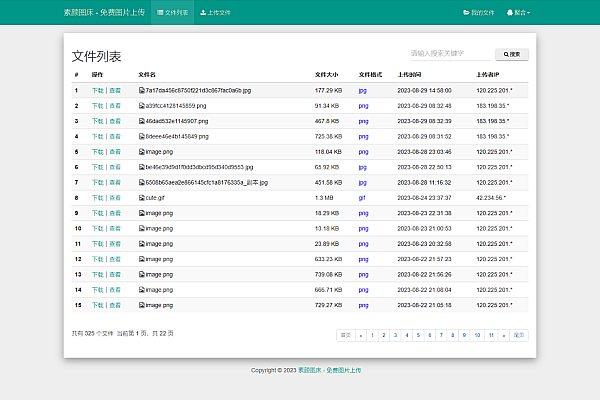Click the file icon of 8deee45e4b145849.png
Screen dimensions: 600x400
point(142,136)
